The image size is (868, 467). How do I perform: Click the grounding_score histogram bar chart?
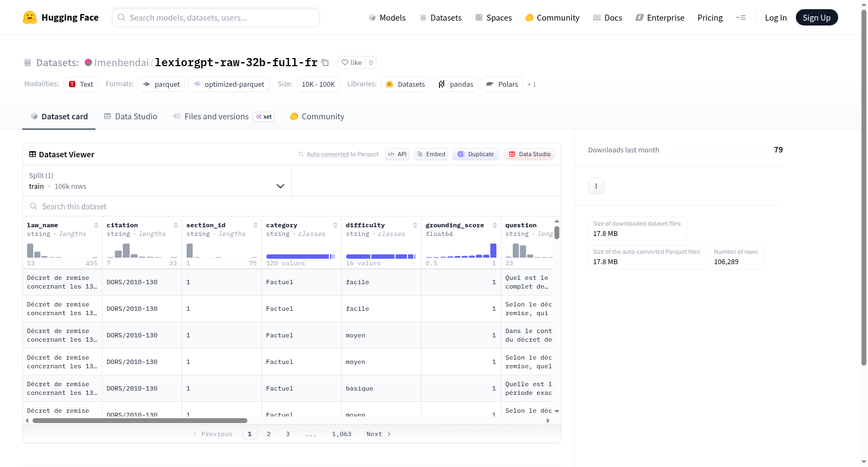click(x=461, y=250)
